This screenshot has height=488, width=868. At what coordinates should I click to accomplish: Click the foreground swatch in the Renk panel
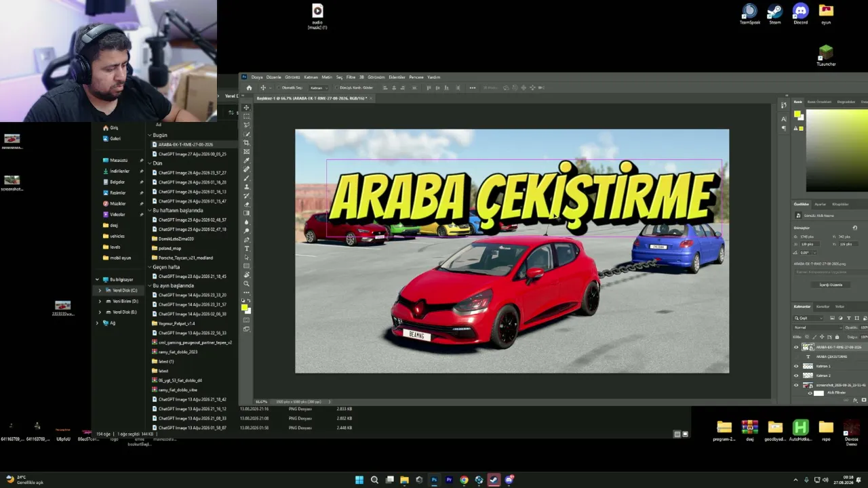(797, 115)
